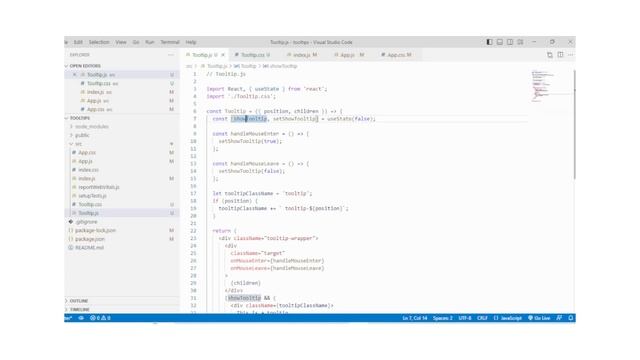Select App.css in Open Editors list
Screen dimensions: 640x360
point(122,109)
